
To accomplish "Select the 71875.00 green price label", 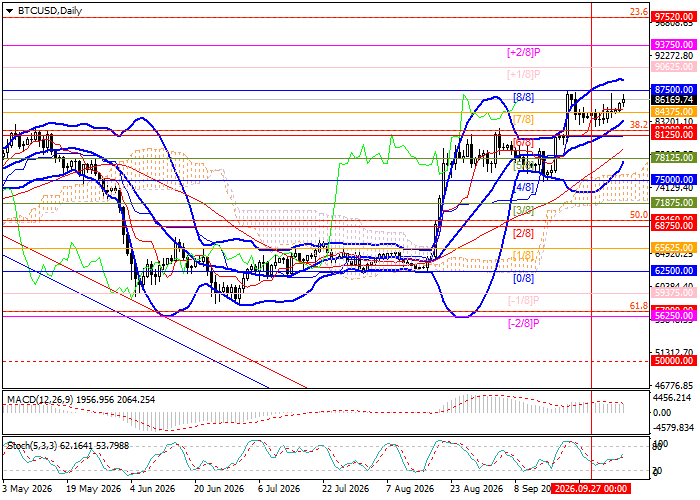I will pyautogui.click(x=674, y=203).
